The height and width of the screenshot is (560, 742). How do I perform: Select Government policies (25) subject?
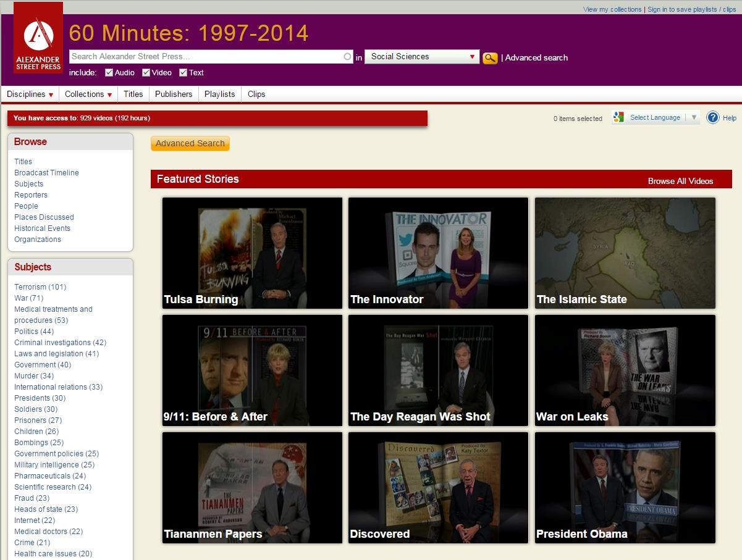tap(56, 454)
